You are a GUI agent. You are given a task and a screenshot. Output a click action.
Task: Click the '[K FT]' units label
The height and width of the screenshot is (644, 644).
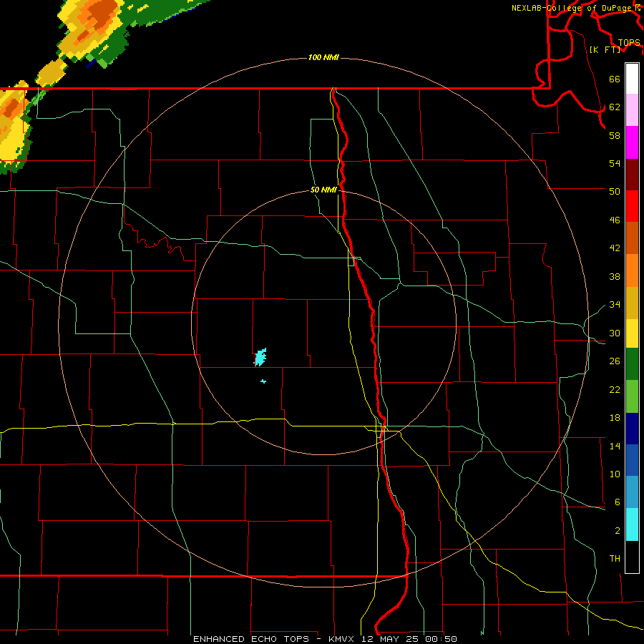click(x=605, y=50)
